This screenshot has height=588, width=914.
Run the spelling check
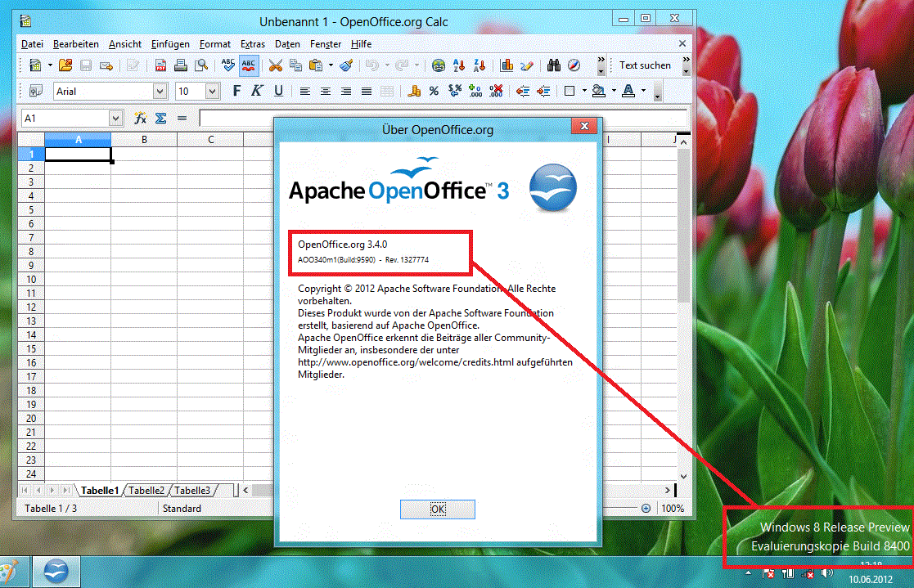(228, 65)
